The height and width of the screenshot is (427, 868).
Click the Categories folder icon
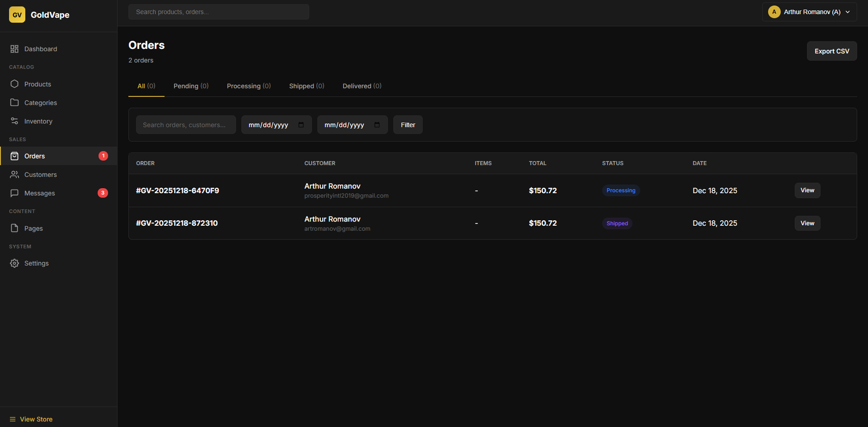pos(15,103)
